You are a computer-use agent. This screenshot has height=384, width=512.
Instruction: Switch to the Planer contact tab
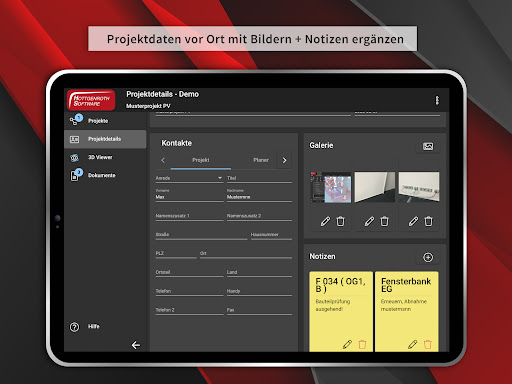coord(261,160)
